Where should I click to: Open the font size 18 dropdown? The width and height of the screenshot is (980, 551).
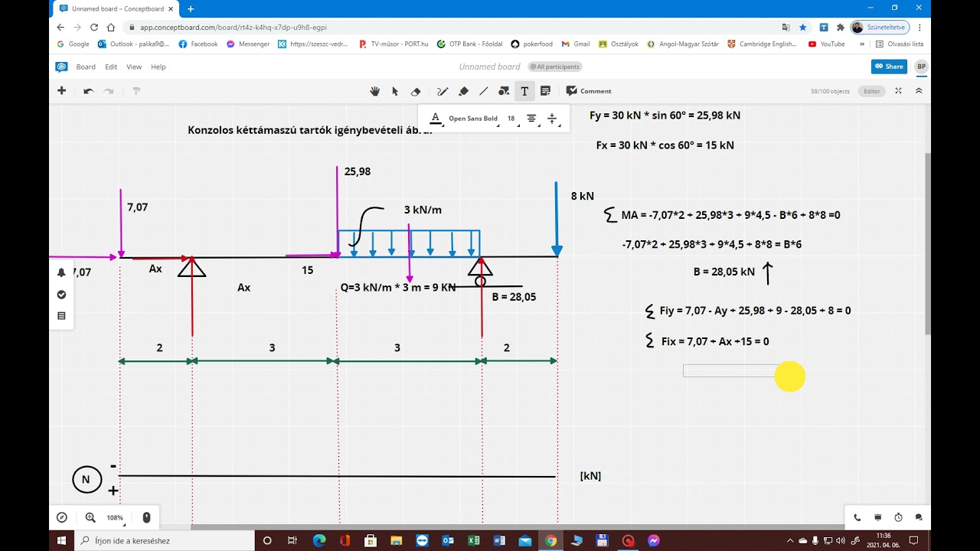(x=513, y=119)
